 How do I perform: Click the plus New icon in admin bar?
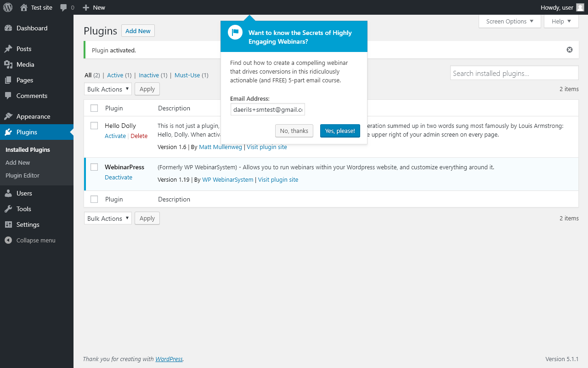click(85, 7)
